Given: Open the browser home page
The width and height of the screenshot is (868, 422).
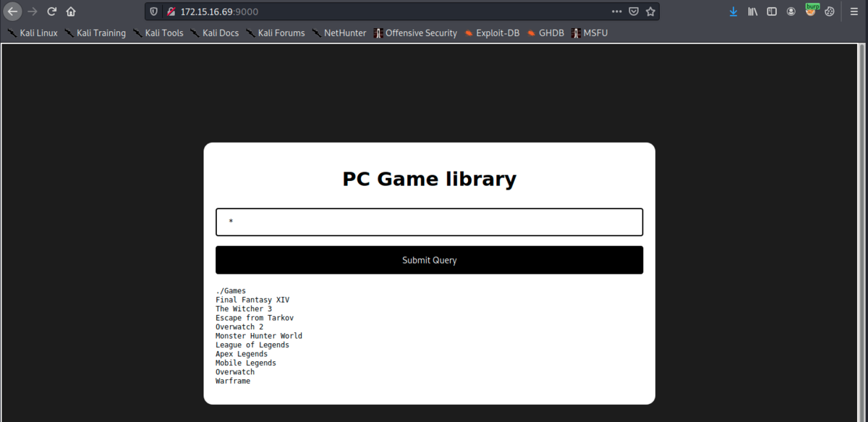Looking at the screenshot, I should point(71,12).
